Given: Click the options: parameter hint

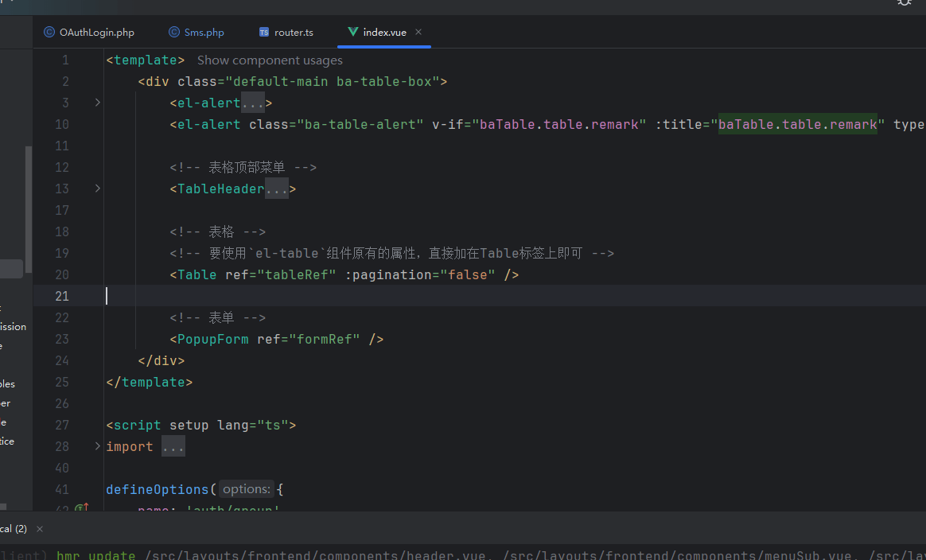Looking at the screenshot, I should [x=247, y=489].
